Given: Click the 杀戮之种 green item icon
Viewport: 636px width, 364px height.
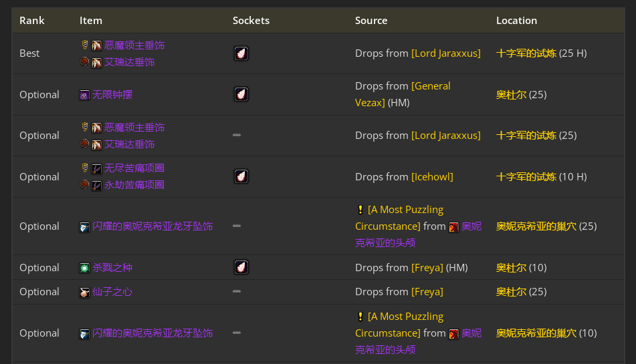Looking at the screenshot, I should tap(84, 268).
